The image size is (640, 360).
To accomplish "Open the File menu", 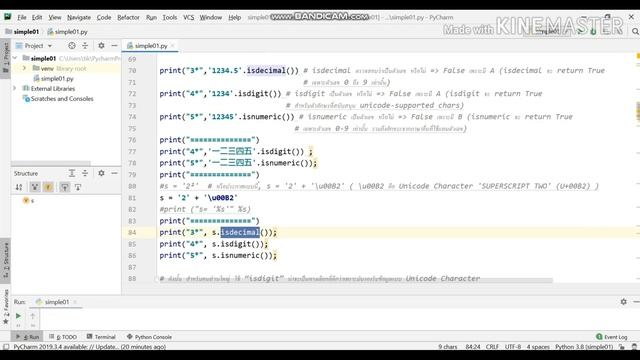I will click(22, 18).
